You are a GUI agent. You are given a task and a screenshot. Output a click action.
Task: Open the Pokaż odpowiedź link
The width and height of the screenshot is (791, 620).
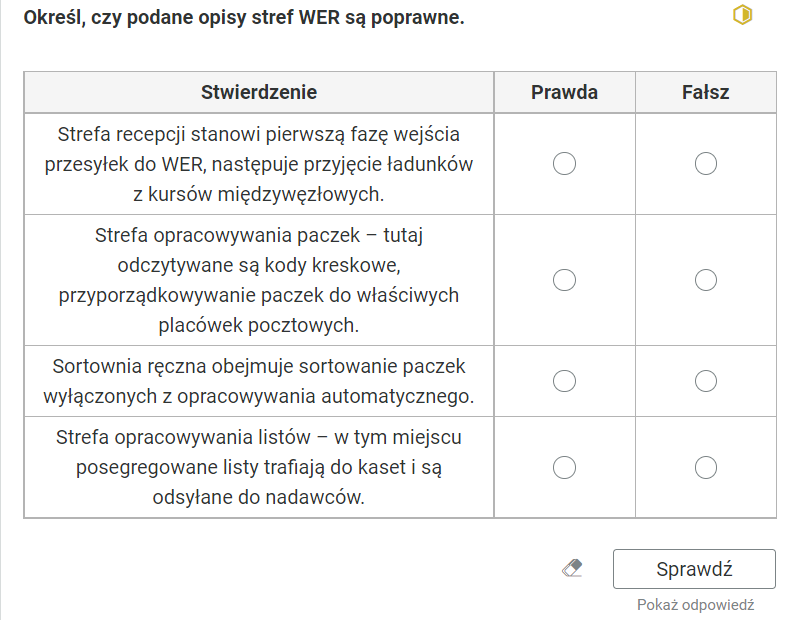point(695,604)
